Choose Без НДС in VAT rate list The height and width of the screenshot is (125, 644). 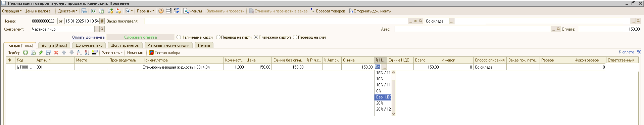point(383,97)
